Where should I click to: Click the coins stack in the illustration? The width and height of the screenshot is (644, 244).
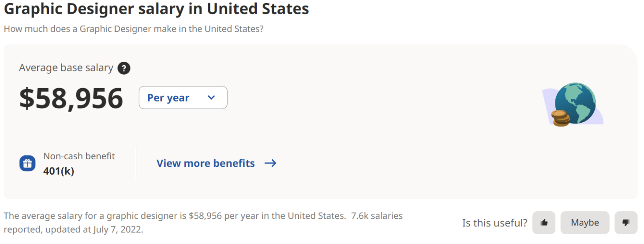tap(561, 118)
